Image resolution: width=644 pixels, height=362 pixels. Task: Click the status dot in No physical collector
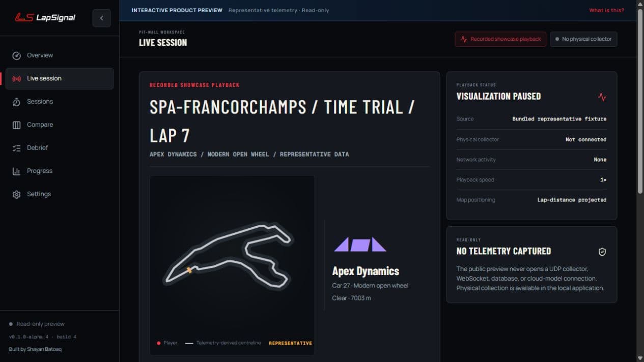tap(557, 39)
